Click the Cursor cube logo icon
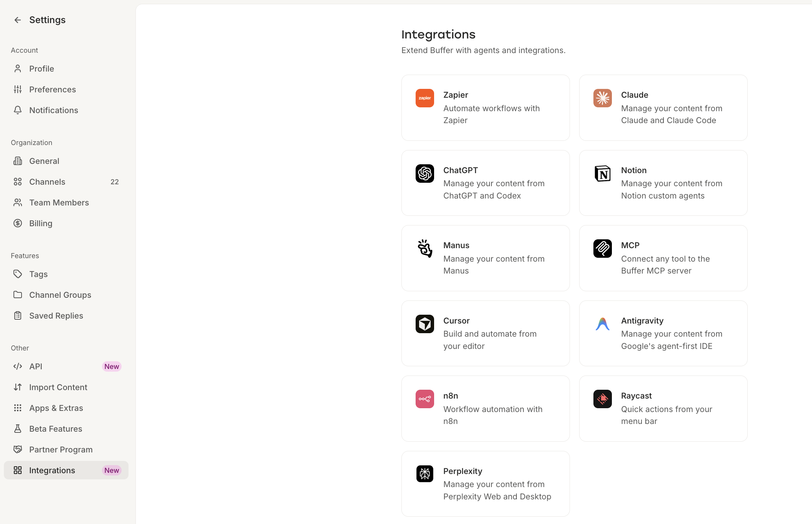The image size is (812, 524). (425, 324)
